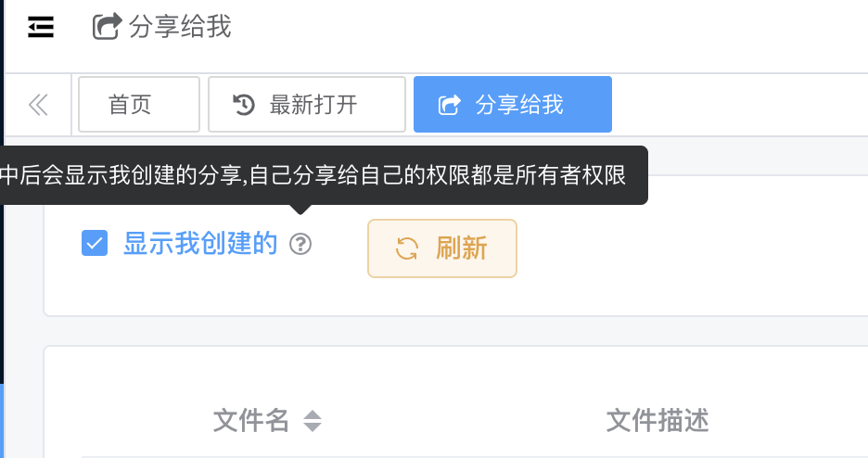Click the 文件名 column header

251,421
